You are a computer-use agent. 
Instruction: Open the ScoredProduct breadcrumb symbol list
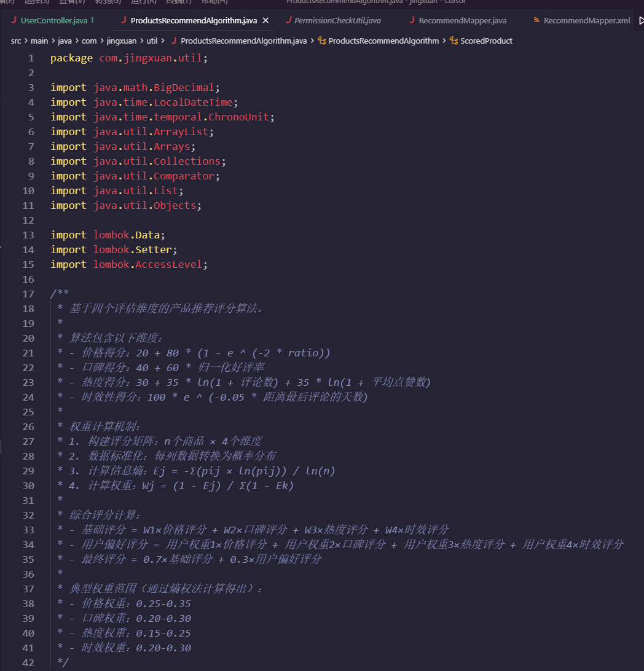pyautogui.click(x=486, y=41)
